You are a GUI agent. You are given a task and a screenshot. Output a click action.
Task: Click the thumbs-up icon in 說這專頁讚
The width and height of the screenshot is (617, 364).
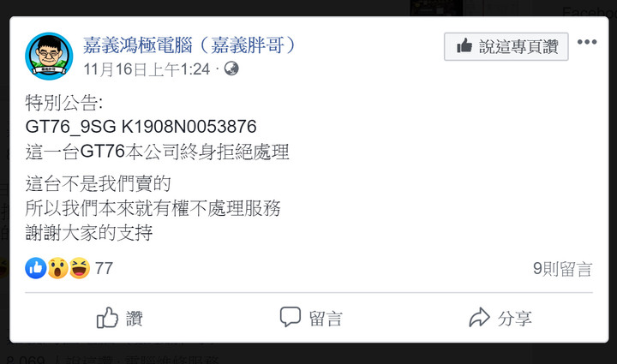464,45
